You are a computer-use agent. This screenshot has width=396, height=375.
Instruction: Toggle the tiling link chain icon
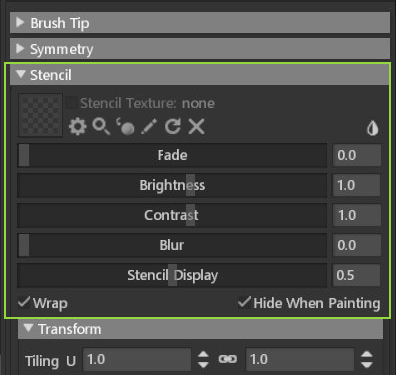[228, 359]
